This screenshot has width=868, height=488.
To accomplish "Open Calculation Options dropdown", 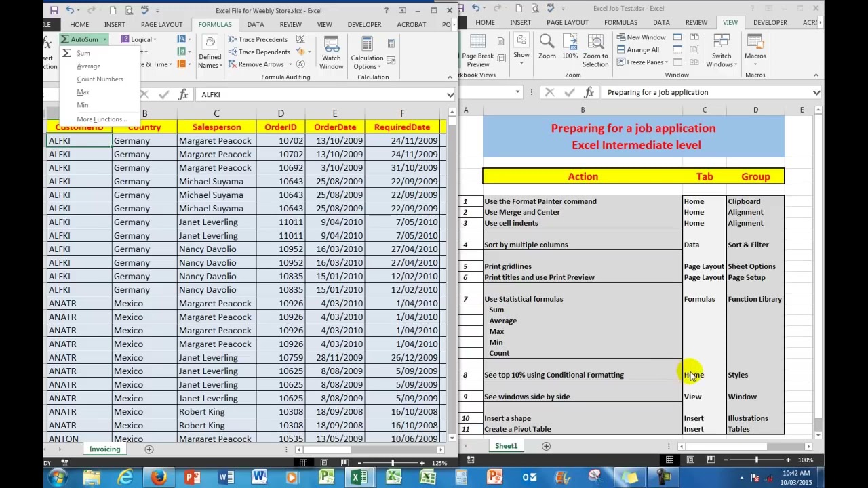I will (x=367, y=53).
